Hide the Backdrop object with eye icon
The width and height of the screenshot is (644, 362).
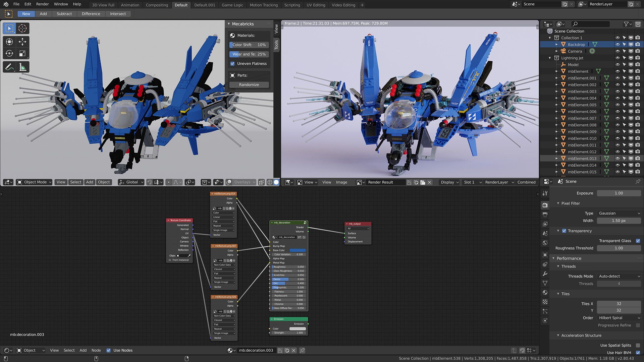pos(617,44)
